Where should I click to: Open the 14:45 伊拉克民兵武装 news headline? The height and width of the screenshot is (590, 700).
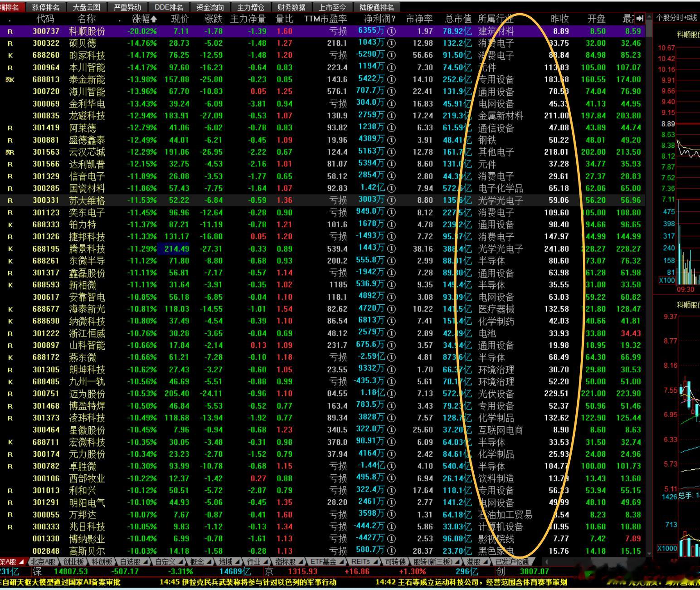pyautogui.click(x=248, y=582)
